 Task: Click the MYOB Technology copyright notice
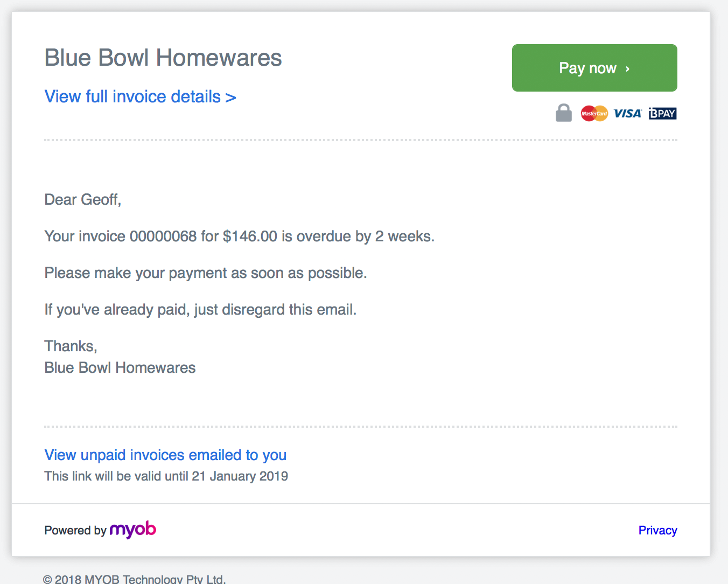135,579
